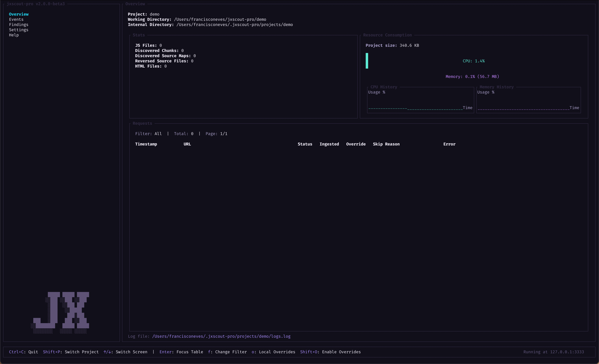Click Shift+O: Enable Overrides shortcut

point(330,352)
